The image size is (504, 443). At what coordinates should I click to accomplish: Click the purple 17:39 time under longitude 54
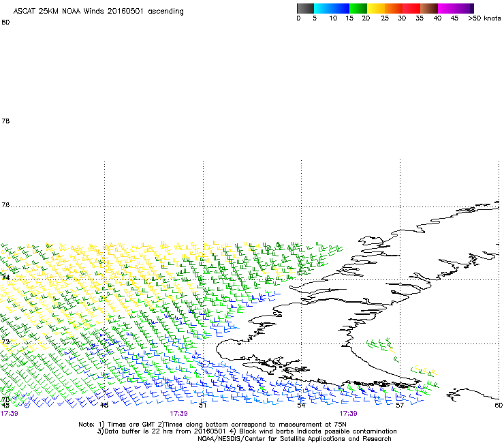point(348,414)
